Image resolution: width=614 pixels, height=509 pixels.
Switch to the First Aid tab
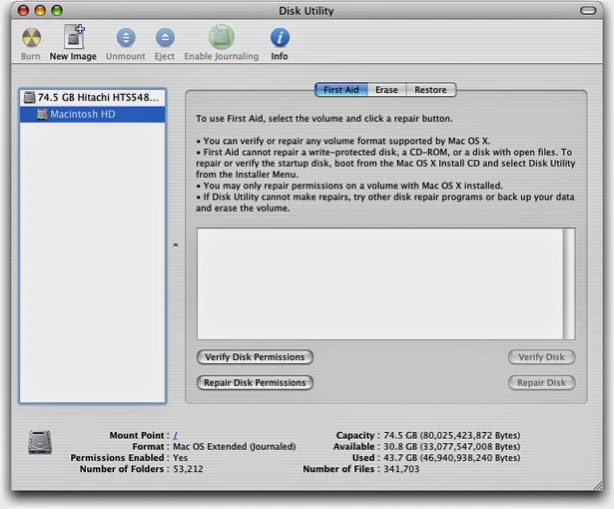click(x=341, y=90)
